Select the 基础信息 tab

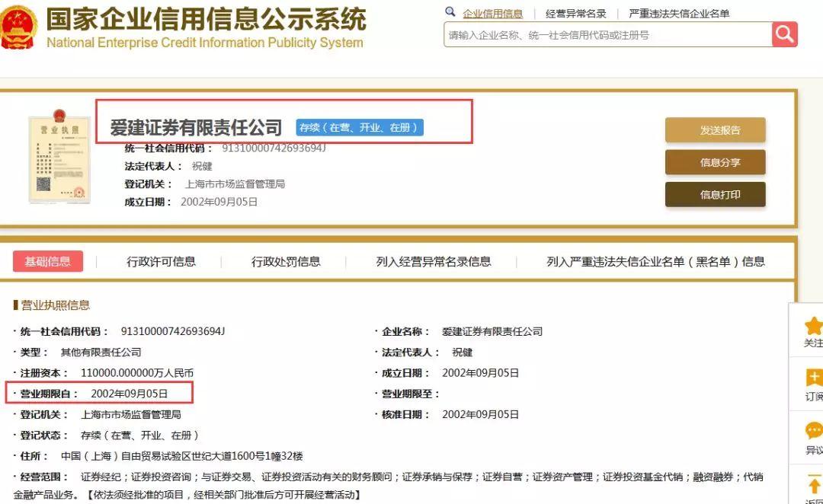[48, 261]
